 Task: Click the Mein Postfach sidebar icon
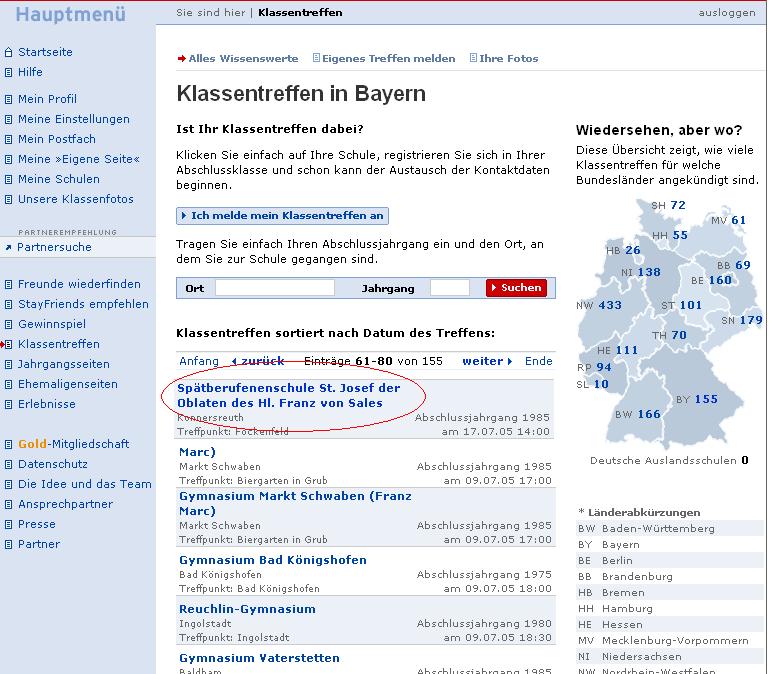(8, 139)
